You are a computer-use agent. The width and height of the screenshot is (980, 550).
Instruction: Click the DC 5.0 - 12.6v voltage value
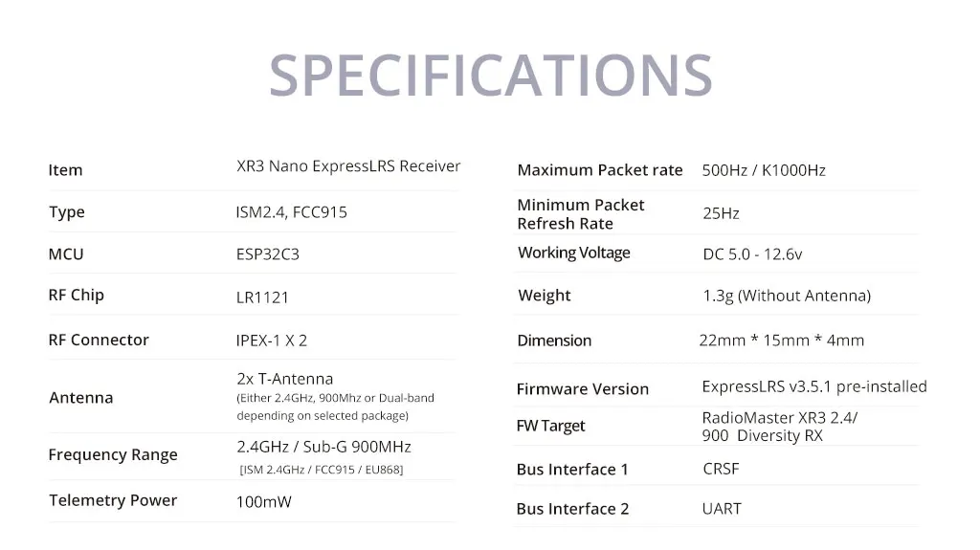point(752,254)
